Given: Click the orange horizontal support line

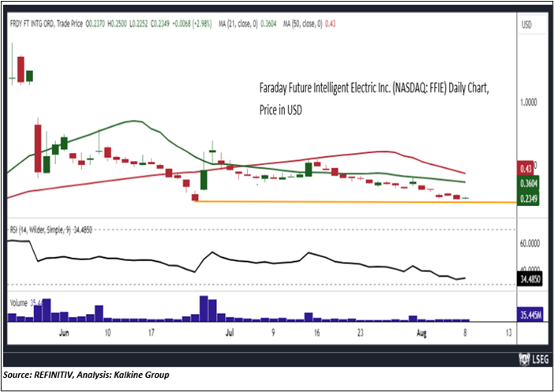Looking at the screenshot, I should click(355, 202).
